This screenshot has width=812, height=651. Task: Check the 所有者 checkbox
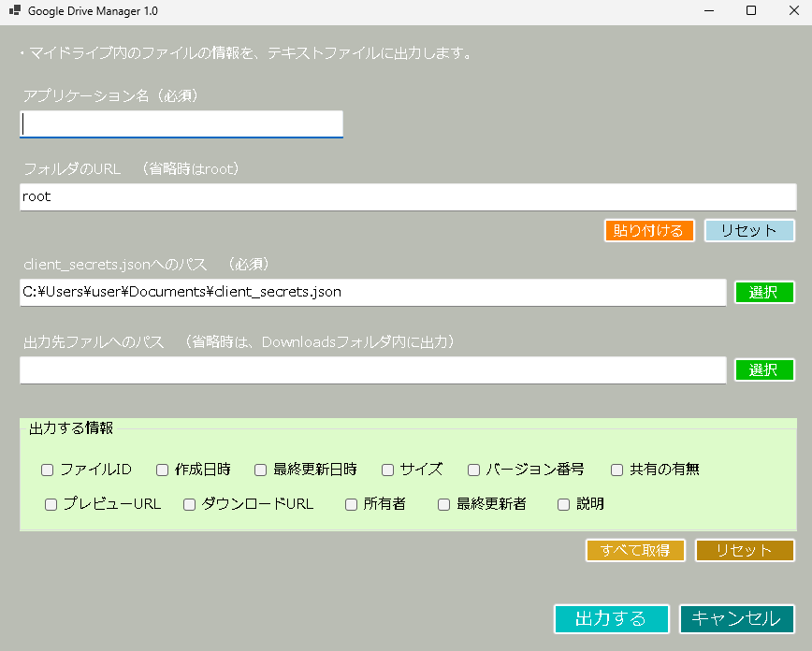pos(351,504)
